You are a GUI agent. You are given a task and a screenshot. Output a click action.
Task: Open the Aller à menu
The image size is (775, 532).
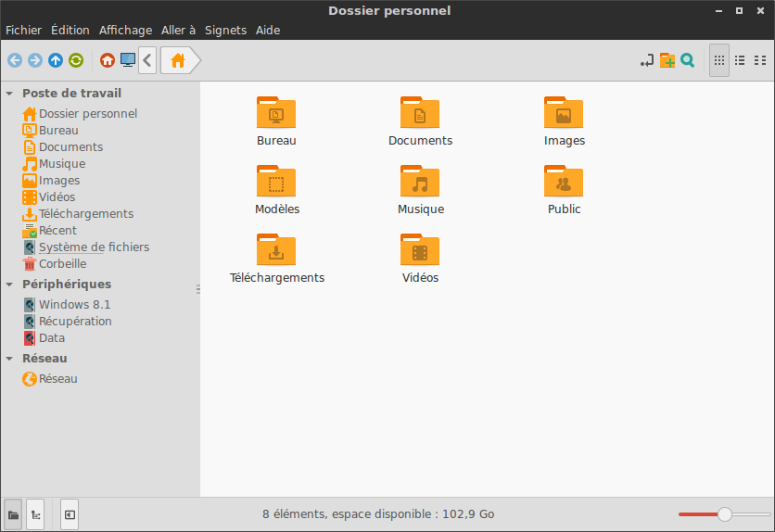coord(178,31)
